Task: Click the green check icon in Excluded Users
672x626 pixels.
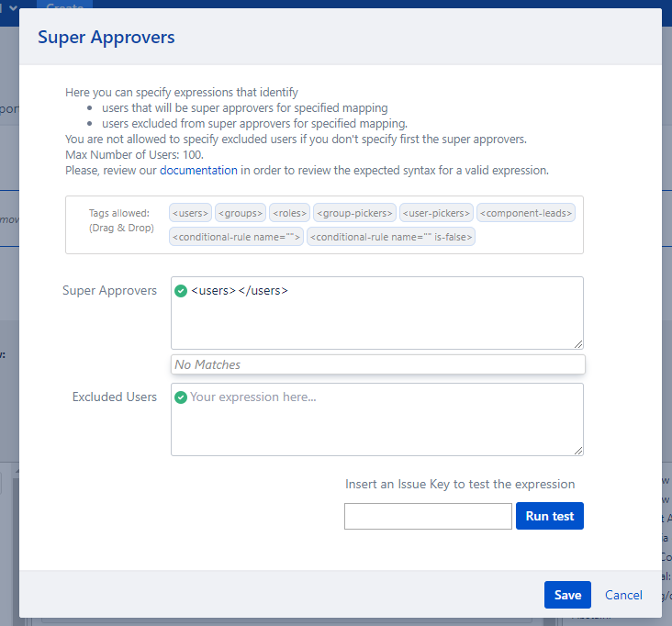Action: coord(181,397)
